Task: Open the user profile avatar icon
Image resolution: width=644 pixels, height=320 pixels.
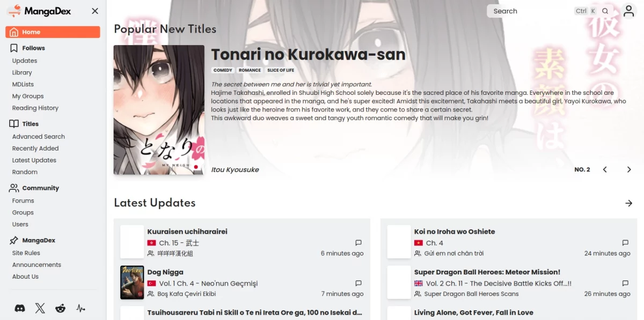Action: tap(628, 11)
